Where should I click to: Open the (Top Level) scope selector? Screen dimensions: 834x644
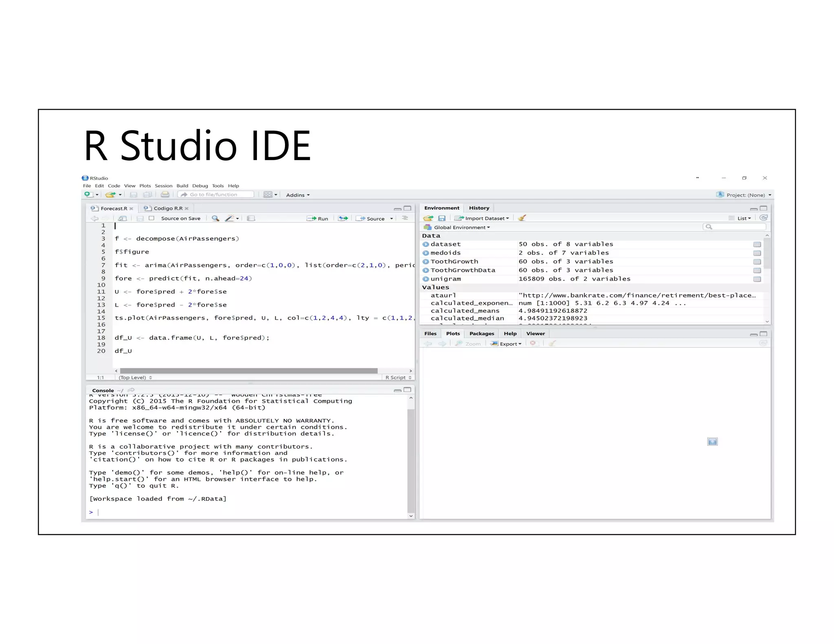135,378
